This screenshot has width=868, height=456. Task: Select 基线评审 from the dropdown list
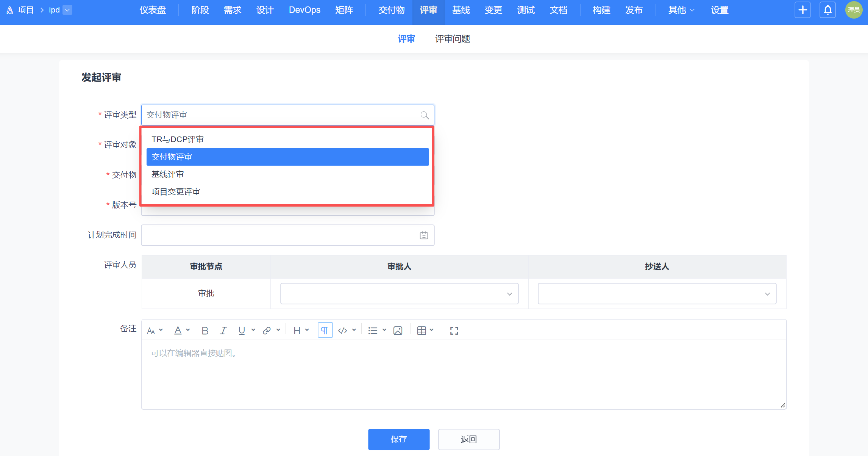pos(168,174)
